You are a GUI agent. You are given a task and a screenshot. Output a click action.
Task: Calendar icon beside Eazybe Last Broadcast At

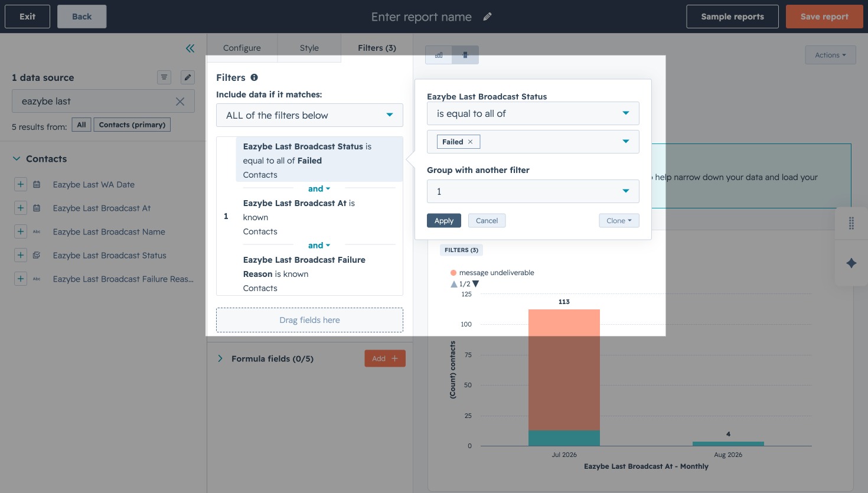pyautogui.click(x=37, y=208)
